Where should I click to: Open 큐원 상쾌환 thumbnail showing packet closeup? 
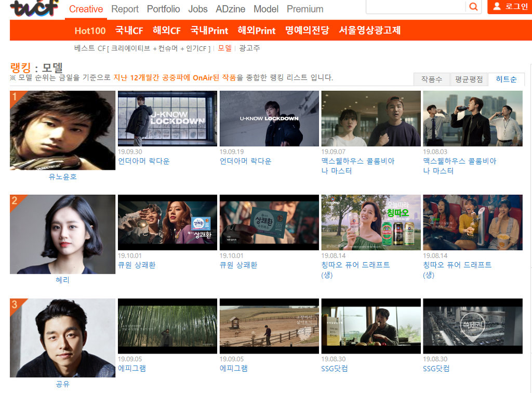(x=269, y=222)
